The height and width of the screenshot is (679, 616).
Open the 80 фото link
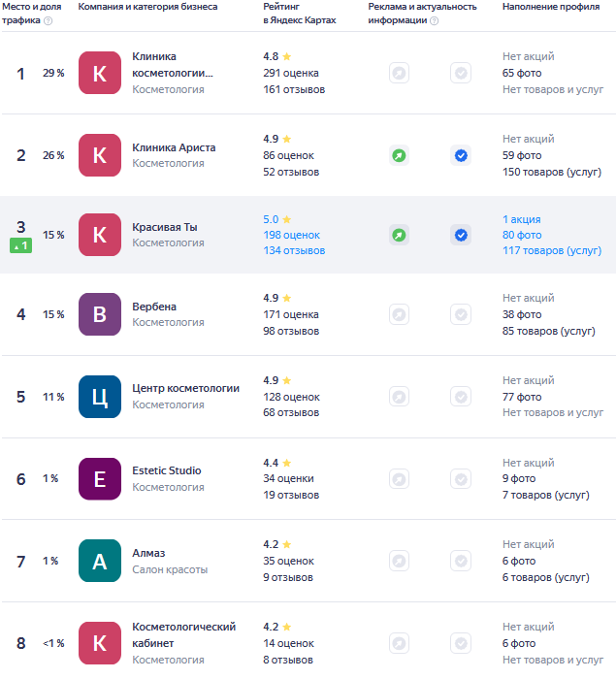(522, 235)
